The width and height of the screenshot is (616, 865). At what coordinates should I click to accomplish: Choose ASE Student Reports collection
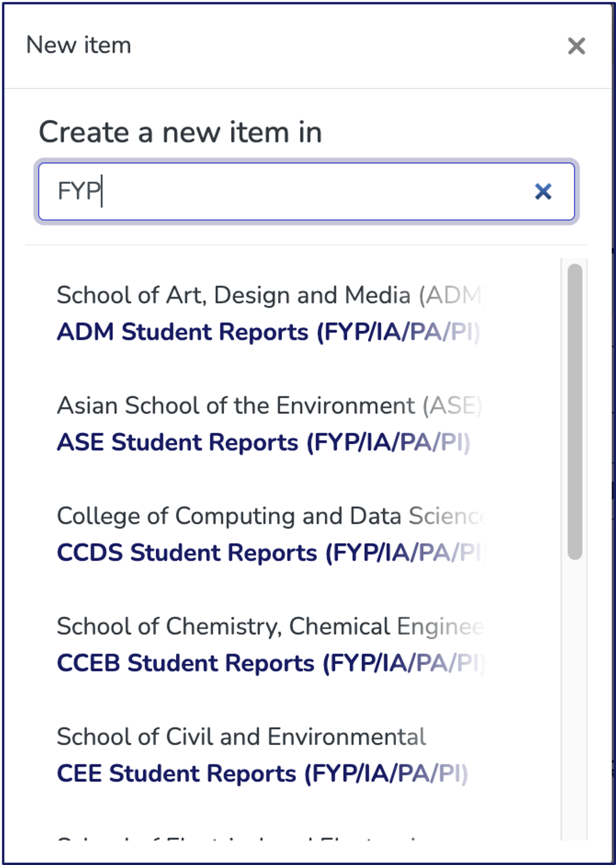(x=263, y=442)
